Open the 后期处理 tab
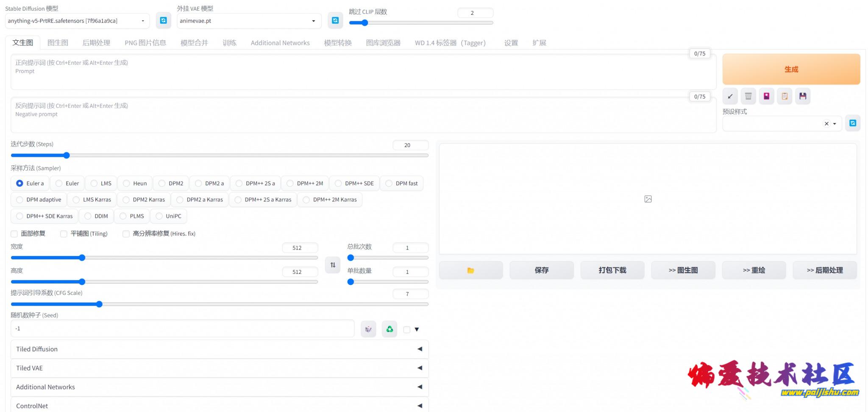Screen dimensions: 868x412 click(96, 43)
